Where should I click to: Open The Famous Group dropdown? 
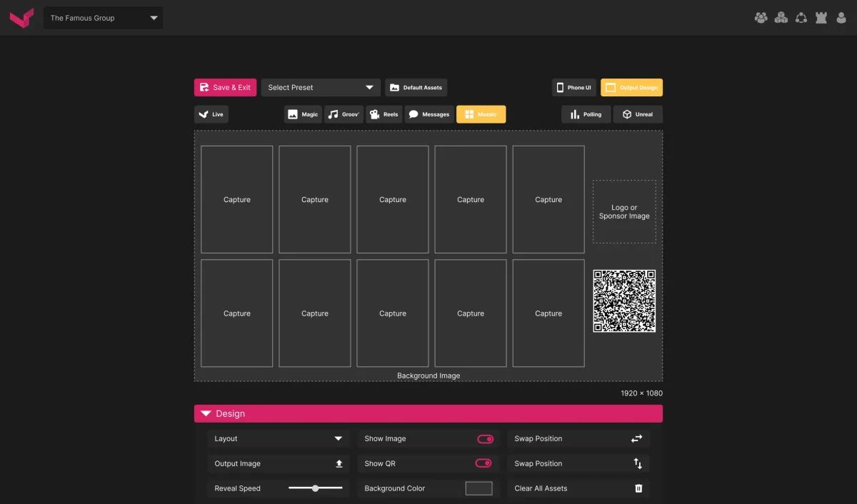point(104,18)
